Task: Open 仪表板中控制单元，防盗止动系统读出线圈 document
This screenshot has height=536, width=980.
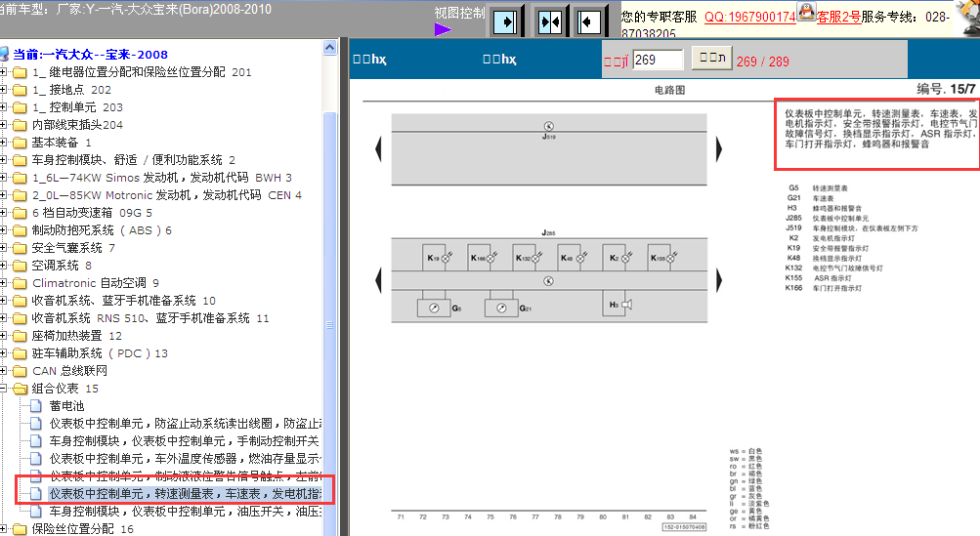Action: point(186,424)
